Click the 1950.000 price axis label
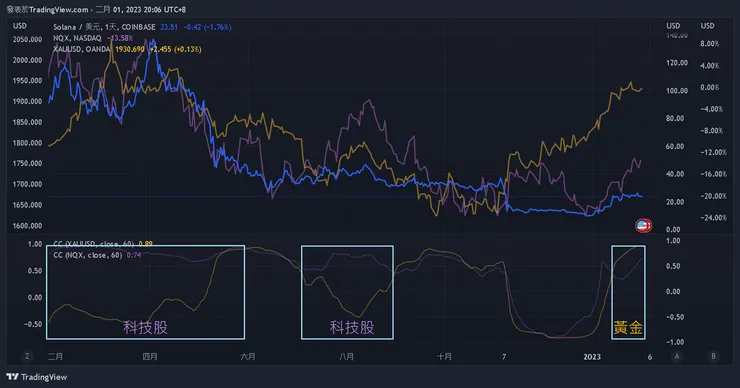Viewport: 740px width, 388px height. 27,81
